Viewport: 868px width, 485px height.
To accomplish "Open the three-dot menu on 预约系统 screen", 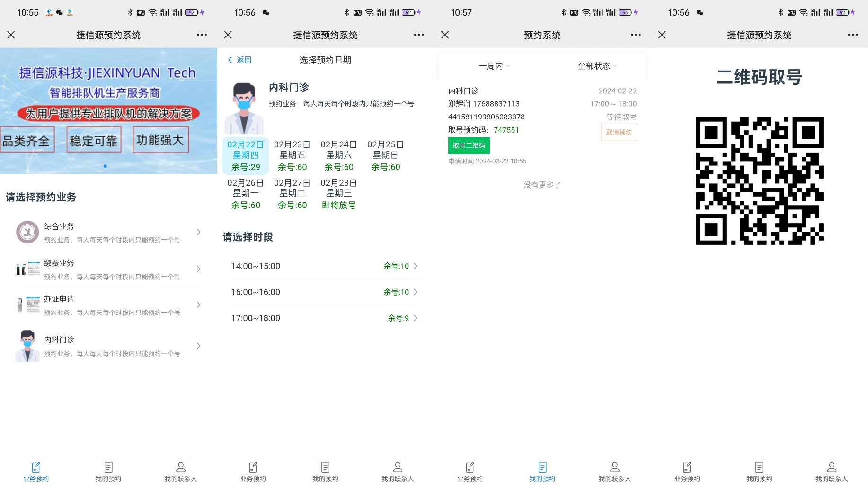I will [x=636, y=35].
